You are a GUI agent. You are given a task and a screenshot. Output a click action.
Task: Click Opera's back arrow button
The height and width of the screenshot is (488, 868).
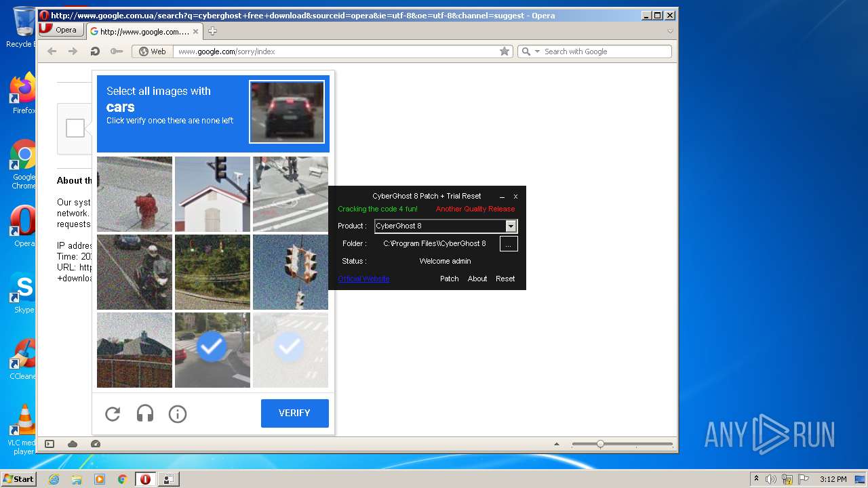(52, 52)
